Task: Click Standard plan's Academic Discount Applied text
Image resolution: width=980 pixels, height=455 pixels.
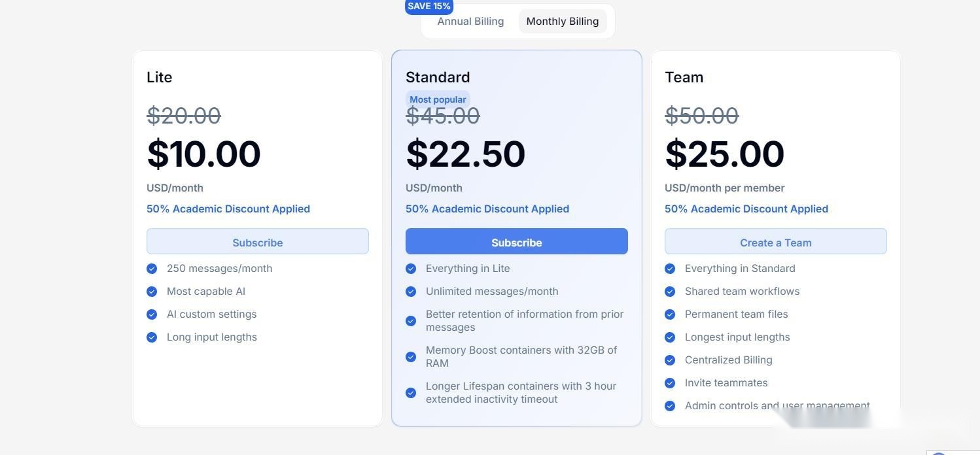Action: pos(487,209)
